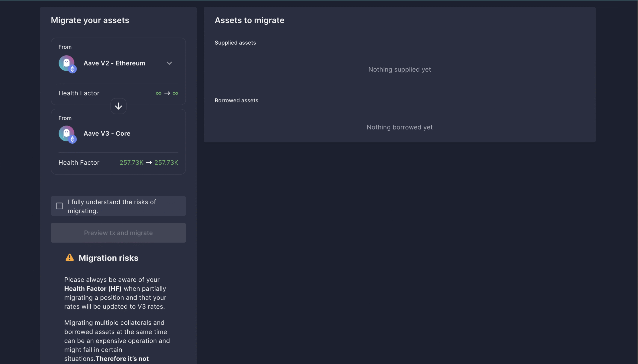This screenshot has width=638, height=364.
Task: Click the Nothing supplied yet placeholder
Action: pos(399,69)
